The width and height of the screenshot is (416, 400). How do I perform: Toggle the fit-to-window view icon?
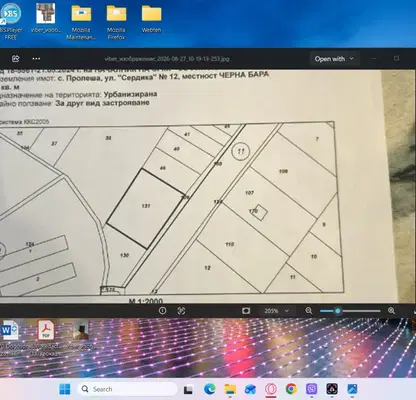pos(246,311)
